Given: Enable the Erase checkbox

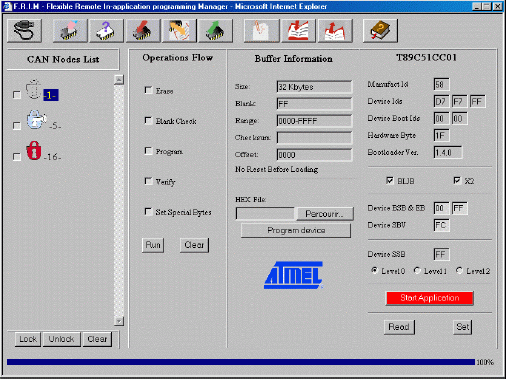Looking at the screenshot, I should (148, 90).
